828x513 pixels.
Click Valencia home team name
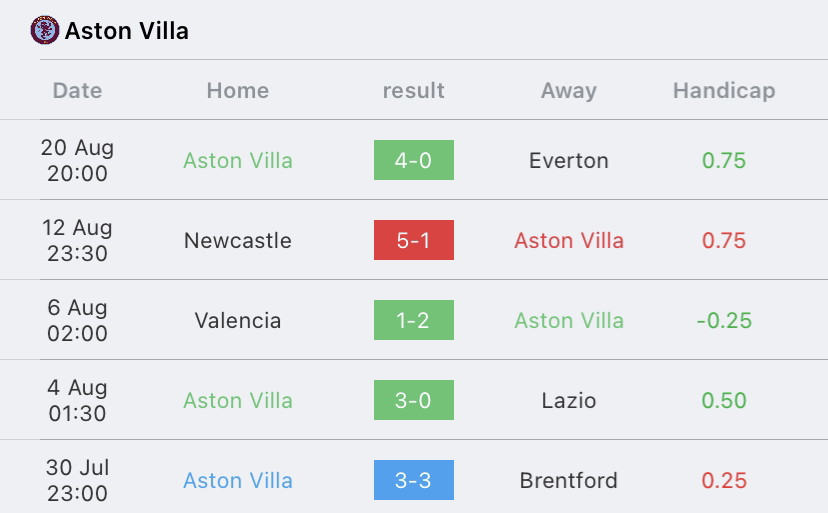tap(238, 320)
